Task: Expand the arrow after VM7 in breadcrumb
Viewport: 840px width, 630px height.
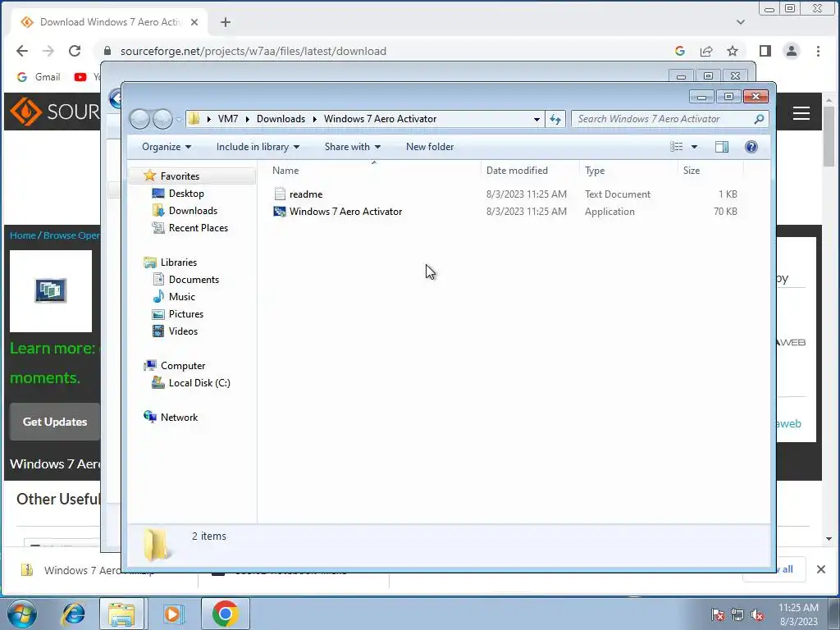Action: (x=248, y=119)
